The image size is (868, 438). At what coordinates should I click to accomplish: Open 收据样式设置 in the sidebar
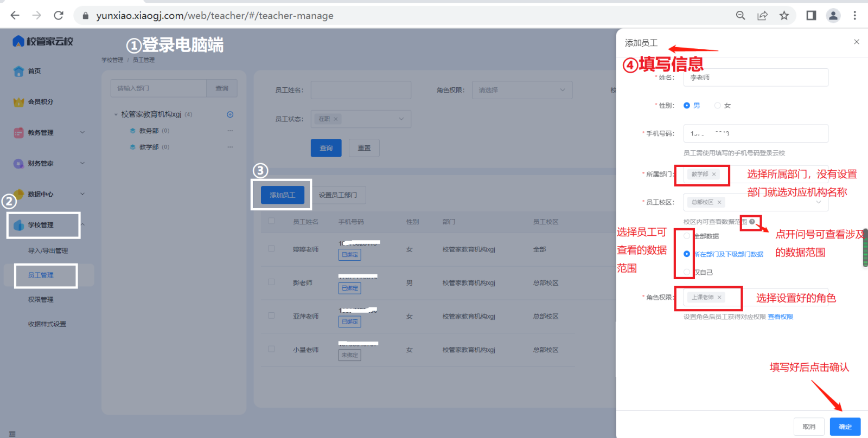pyautogui.click(x=47, y=324)
